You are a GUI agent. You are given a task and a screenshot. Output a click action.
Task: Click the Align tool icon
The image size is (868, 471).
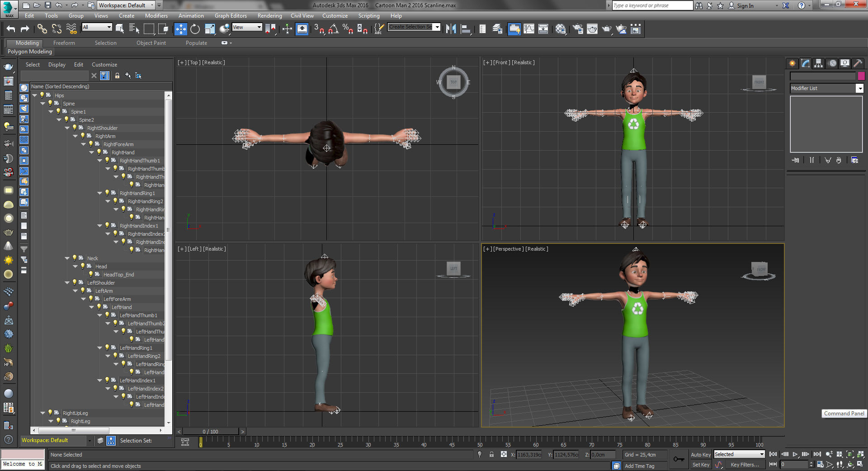466,29
